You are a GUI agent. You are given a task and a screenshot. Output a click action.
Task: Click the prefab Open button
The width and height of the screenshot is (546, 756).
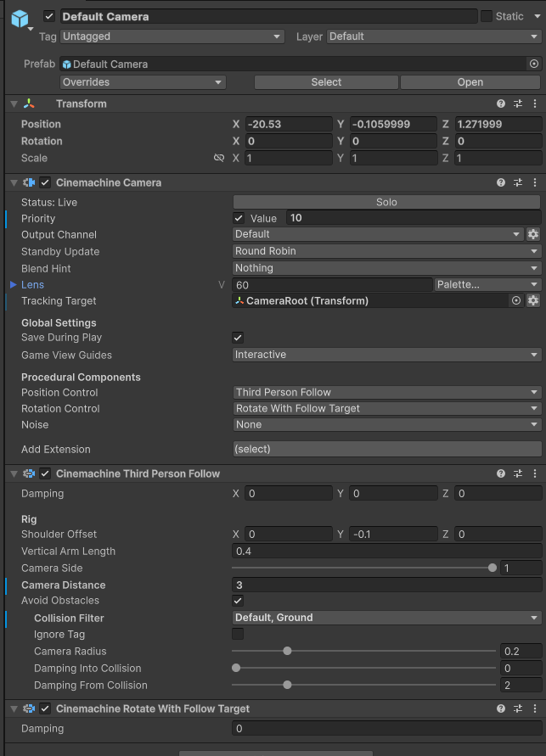click(x=470, y=82)
